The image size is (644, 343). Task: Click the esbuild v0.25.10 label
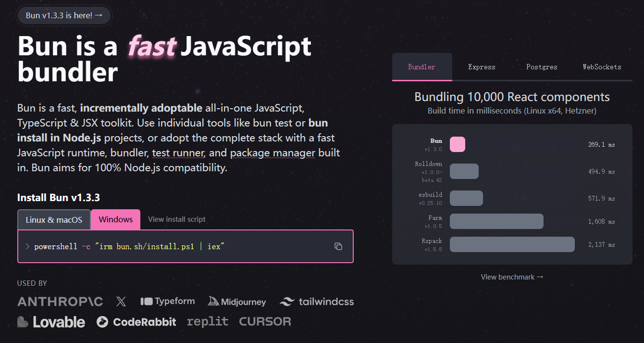click(x=430, y=199)
